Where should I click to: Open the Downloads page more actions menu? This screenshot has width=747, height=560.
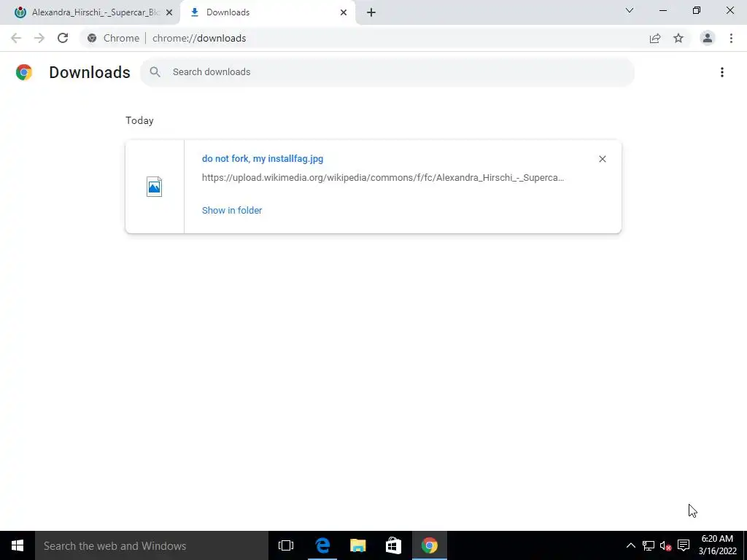click(722, 72)
